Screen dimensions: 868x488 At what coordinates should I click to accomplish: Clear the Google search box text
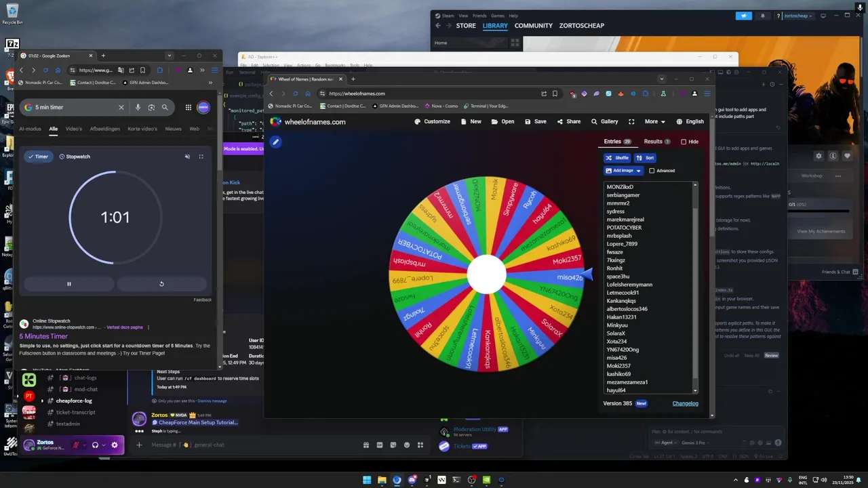pyautogui.click(x=121, y=107)
